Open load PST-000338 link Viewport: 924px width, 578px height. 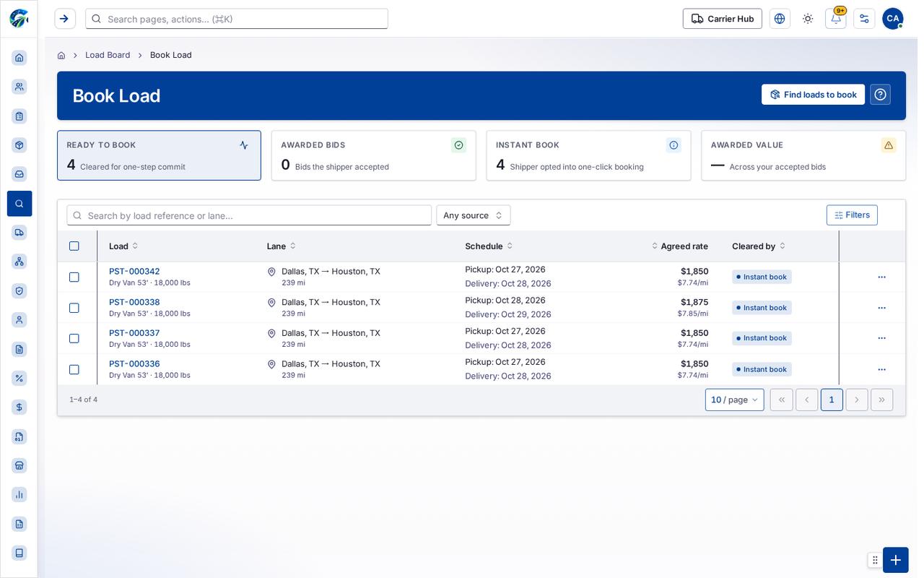(134, 303)
